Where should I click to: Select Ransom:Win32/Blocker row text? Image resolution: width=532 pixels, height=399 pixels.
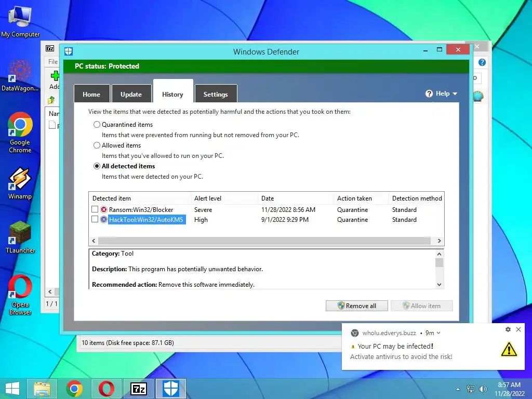[141, 210]
